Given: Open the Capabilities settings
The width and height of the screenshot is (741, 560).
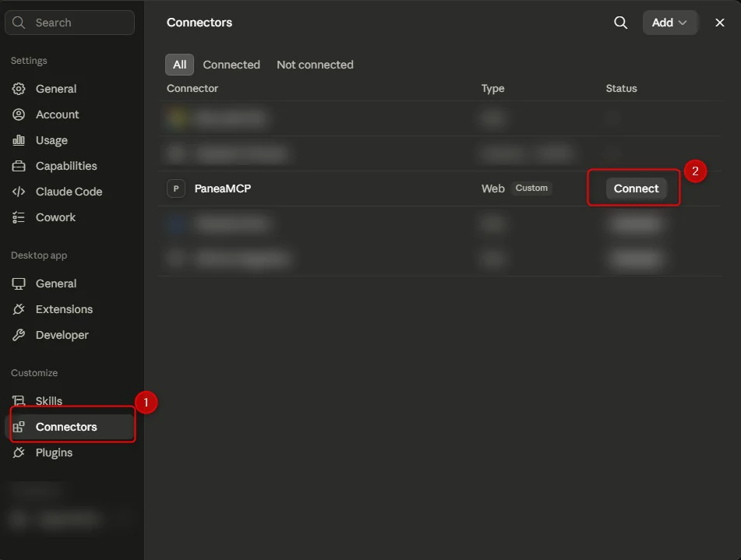Looking at the screenshot, I should 69,166.
